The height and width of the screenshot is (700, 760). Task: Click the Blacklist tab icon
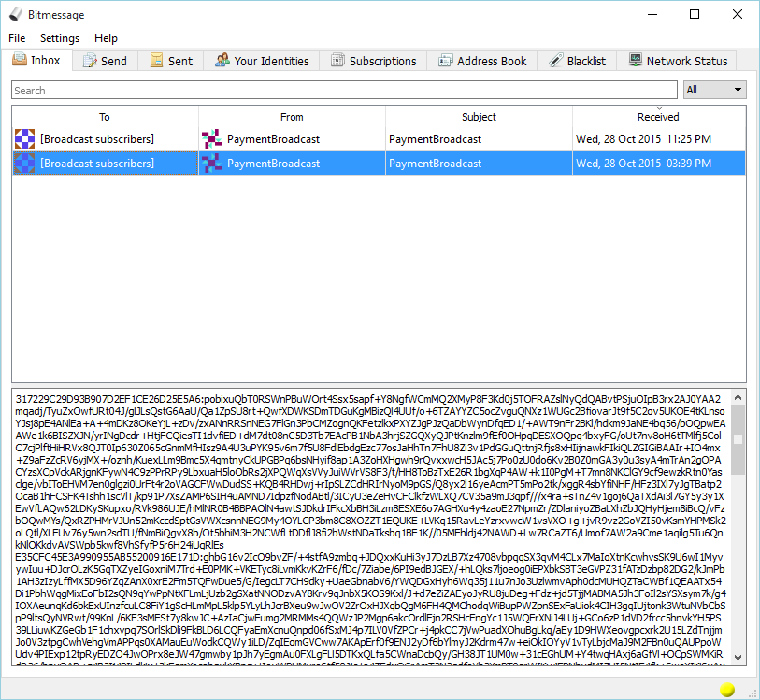(x=555, y=61)
